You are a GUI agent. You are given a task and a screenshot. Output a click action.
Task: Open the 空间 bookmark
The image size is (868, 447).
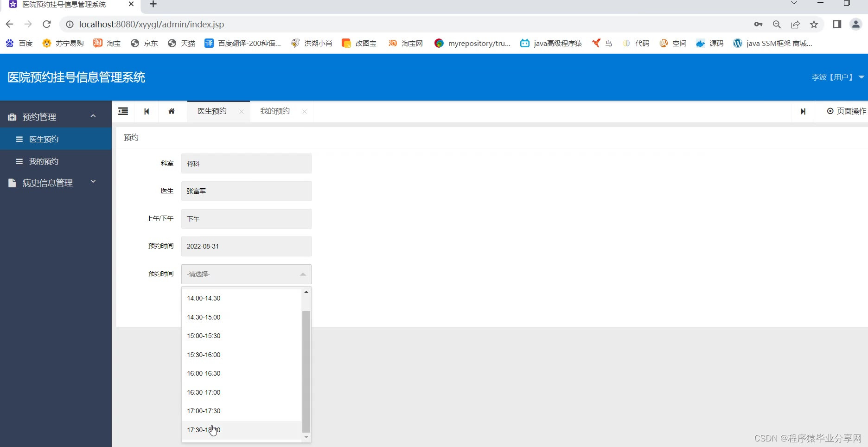click(673, 43)
